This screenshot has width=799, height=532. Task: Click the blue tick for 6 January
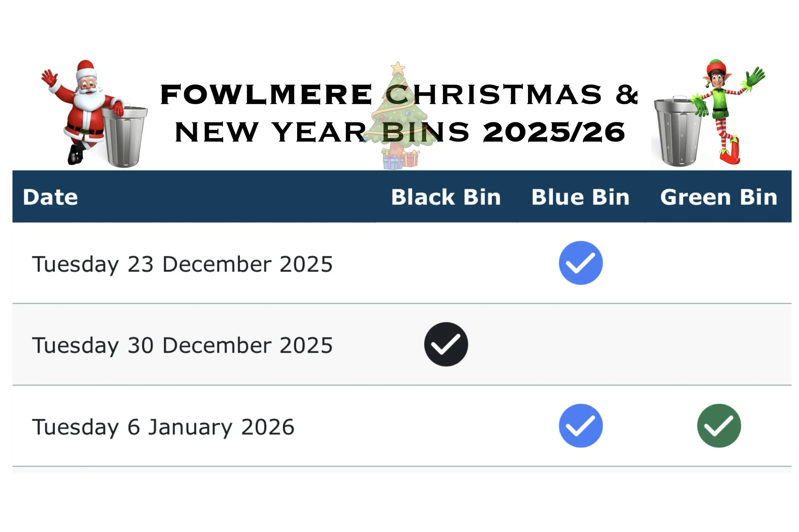pos(580,426)
